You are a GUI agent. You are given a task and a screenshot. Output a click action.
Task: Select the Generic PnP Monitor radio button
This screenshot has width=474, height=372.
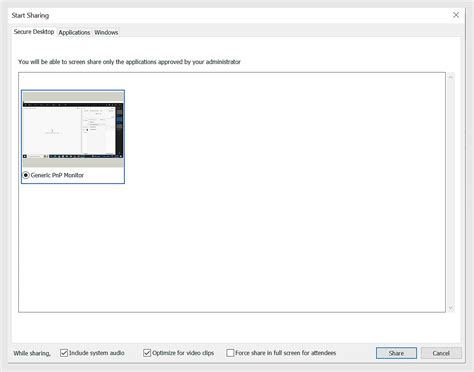tap(26, 175)
